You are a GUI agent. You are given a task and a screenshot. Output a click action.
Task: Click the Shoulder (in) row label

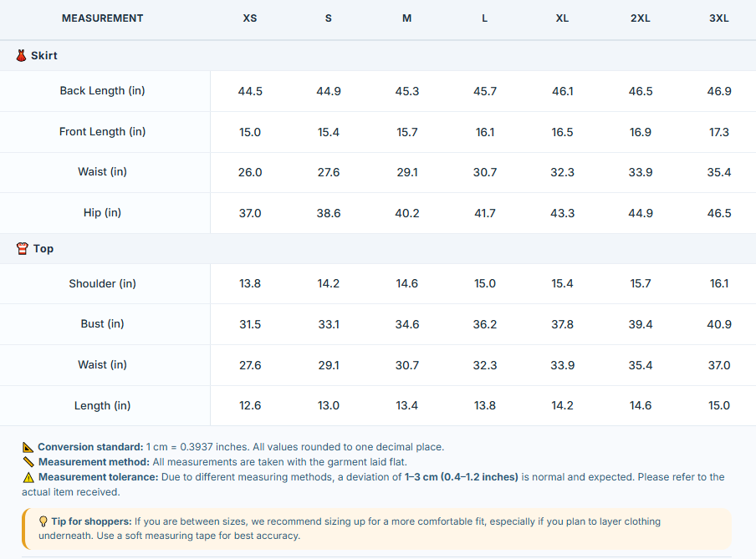coord(102,284)
